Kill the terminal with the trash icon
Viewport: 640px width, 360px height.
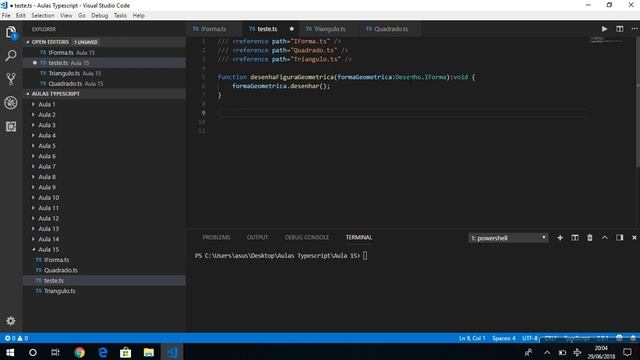590,238
